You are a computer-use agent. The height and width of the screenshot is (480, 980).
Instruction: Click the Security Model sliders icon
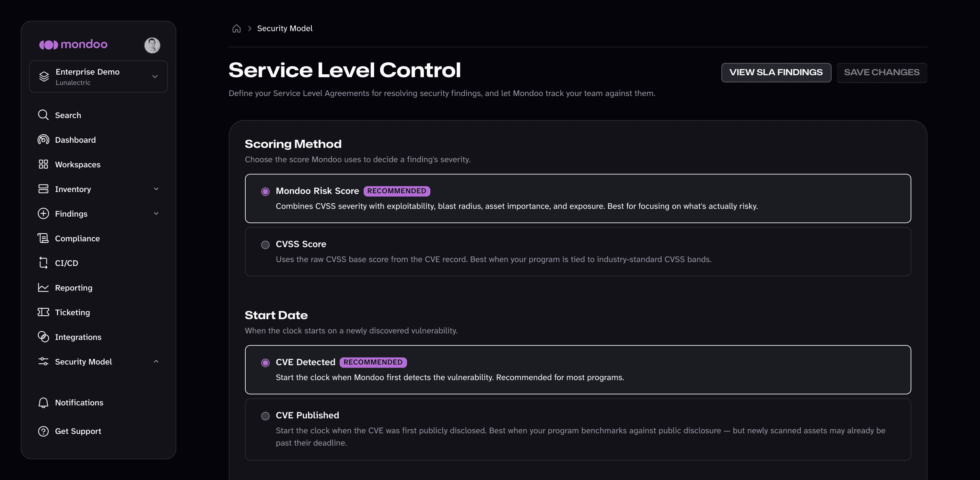click(x=43, y=362)
